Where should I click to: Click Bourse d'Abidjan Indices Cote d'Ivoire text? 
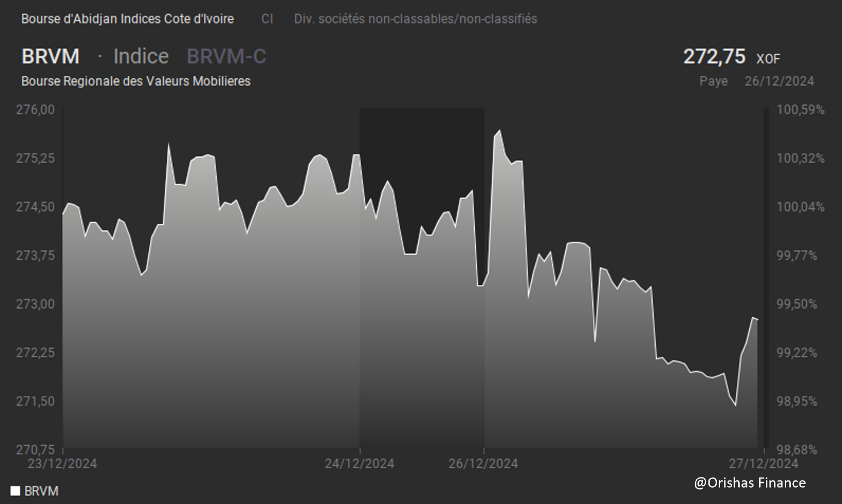pyautogui.click(x=127, y=19)
